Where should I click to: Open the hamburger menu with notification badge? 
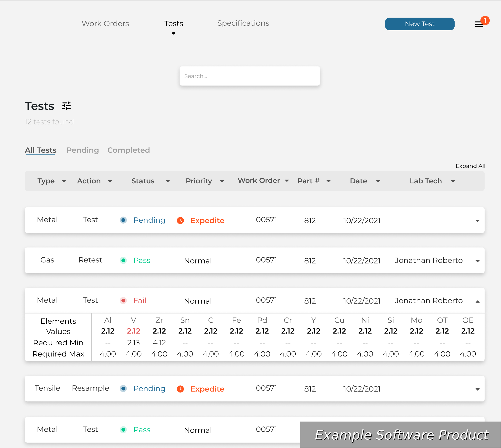pos(479,24)
